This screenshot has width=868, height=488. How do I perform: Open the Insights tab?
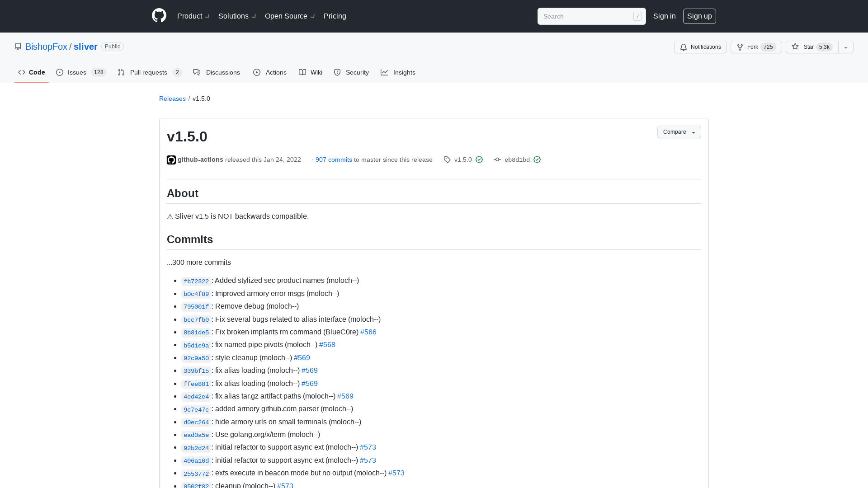click(398, 72)
